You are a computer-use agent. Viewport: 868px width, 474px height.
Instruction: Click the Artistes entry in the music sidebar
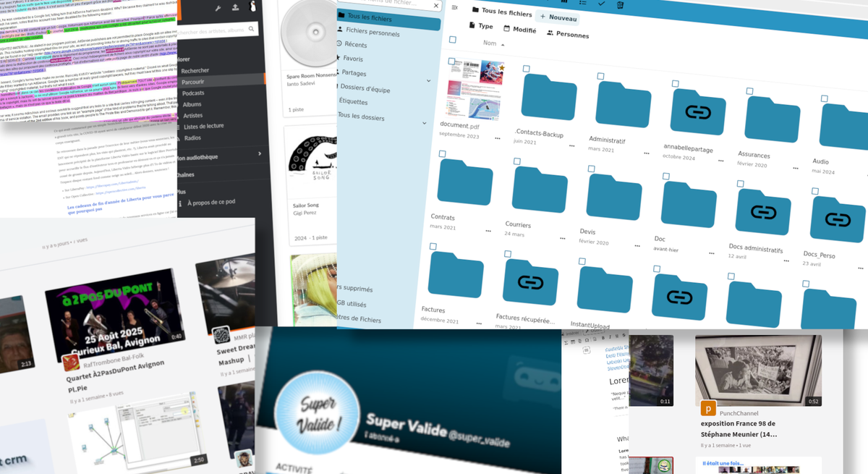coord(193,115)
